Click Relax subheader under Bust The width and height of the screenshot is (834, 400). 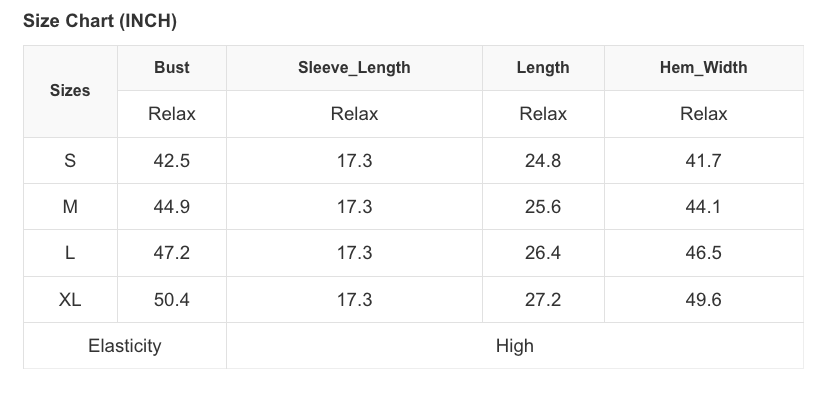(x=172, y=114)
